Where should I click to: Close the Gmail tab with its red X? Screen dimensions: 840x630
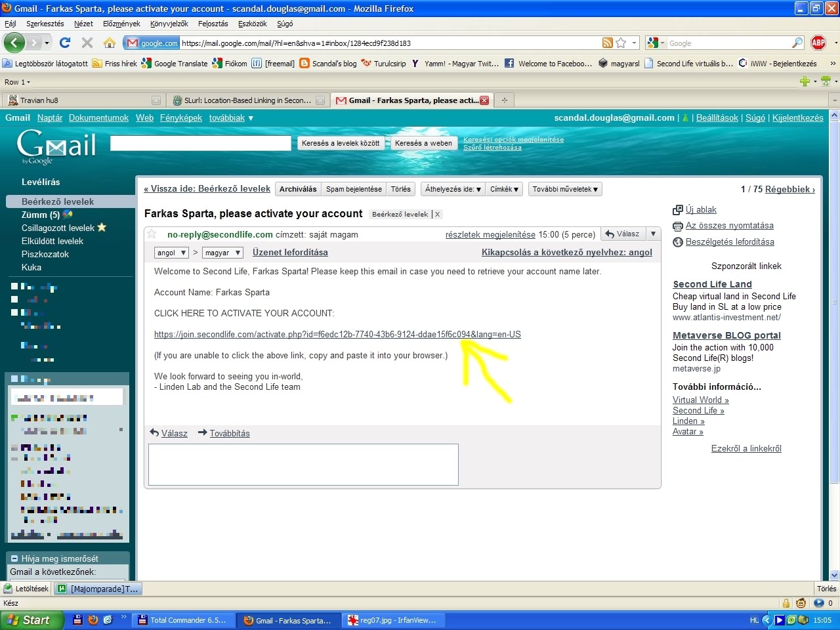coord(484,100)
